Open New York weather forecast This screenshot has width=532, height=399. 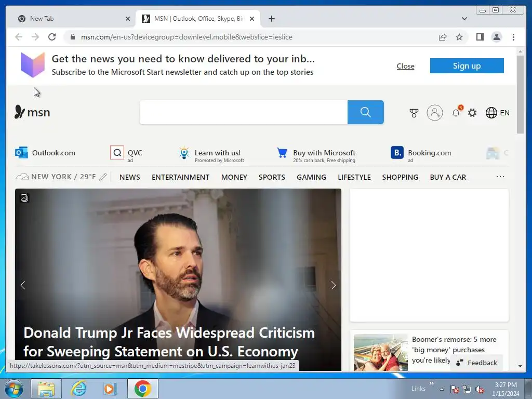coord(56,177)
